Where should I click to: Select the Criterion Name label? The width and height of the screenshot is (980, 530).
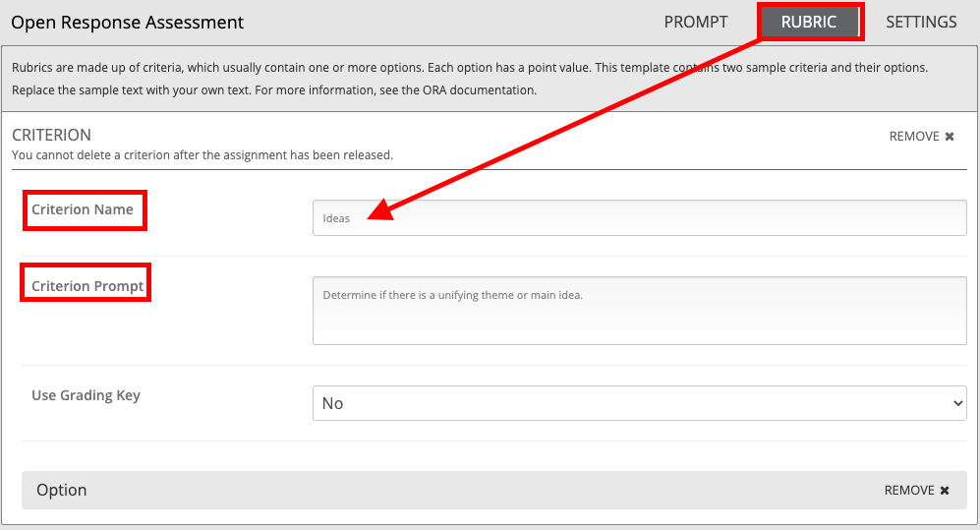click(x=83, y=209)
